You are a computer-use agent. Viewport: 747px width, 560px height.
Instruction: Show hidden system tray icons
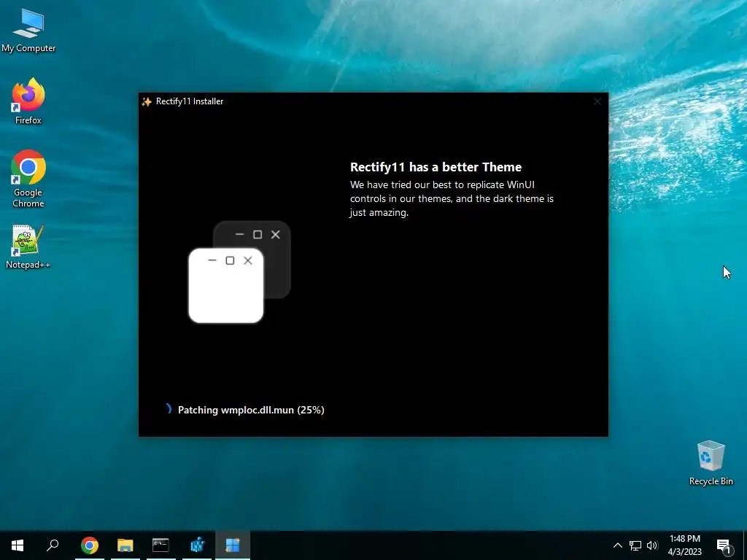point(617,545)
